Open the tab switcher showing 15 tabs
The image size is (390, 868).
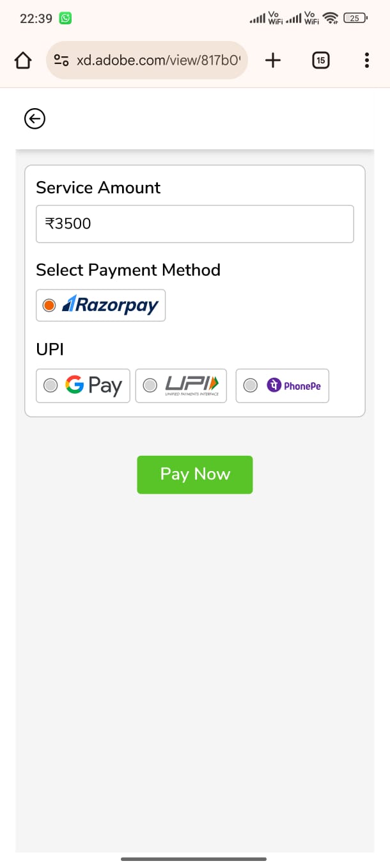tap(320, 61)
